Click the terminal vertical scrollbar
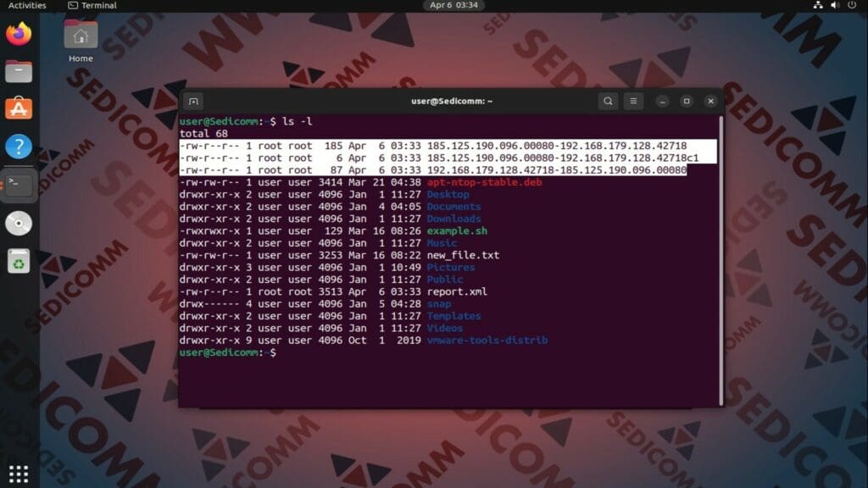This screenshot has width=868, height=488. click(721, 261)
